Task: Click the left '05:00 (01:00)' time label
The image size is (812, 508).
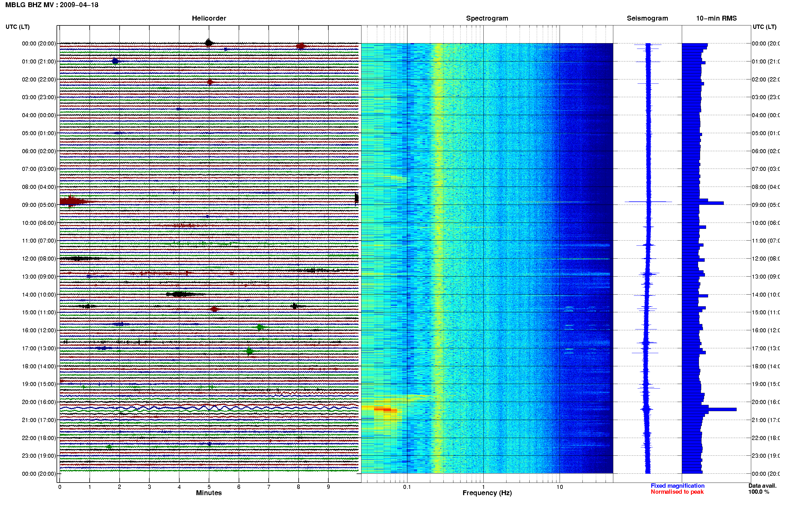Action: (x=39, y=133)
